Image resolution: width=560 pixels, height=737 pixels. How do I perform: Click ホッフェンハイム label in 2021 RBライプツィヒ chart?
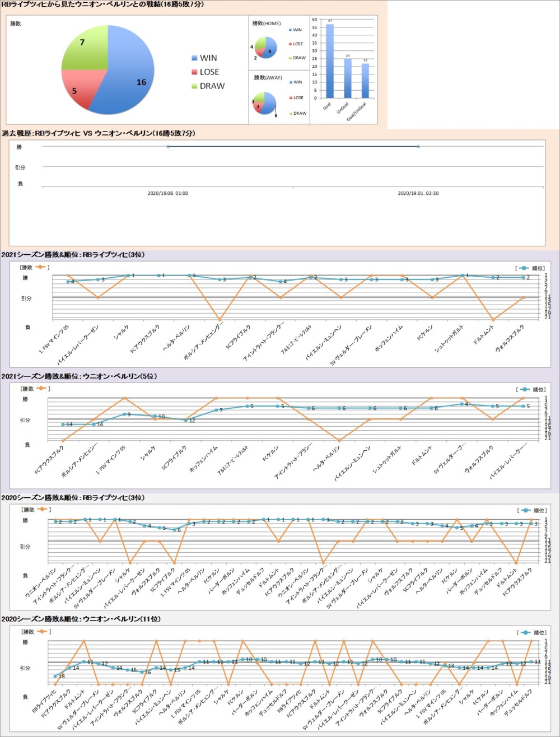389,337
